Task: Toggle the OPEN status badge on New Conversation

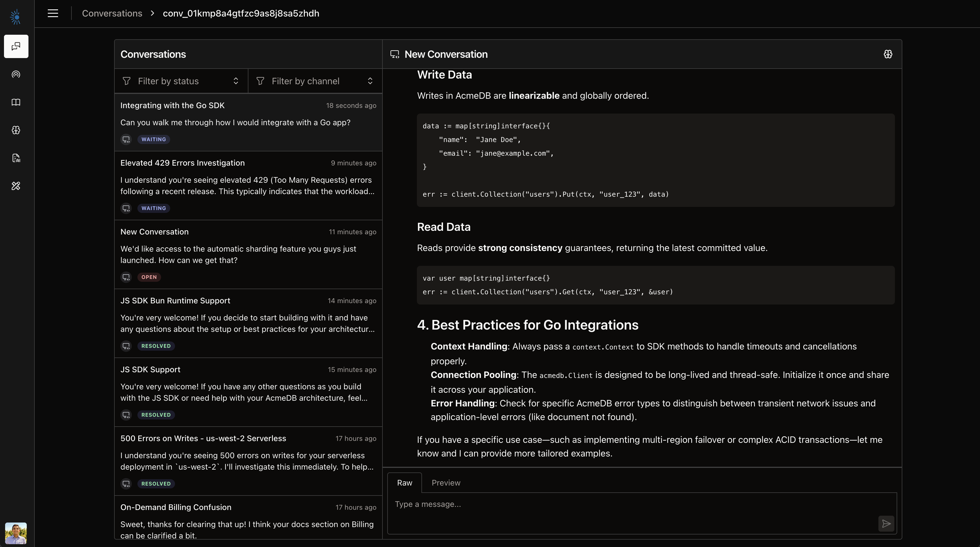Action: (149, 277)
